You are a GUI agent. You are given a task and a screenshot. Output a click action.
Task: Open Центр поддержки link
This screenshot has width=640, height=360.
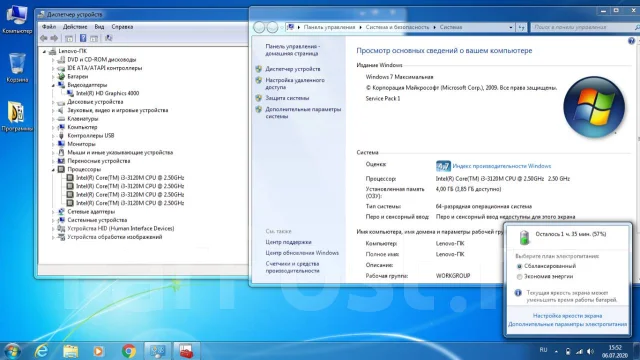[288, 242]
